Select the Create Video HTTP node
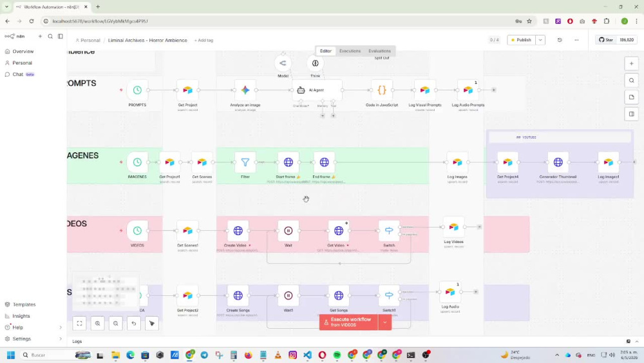Screen dimensions: 644x363 (238, 231)
